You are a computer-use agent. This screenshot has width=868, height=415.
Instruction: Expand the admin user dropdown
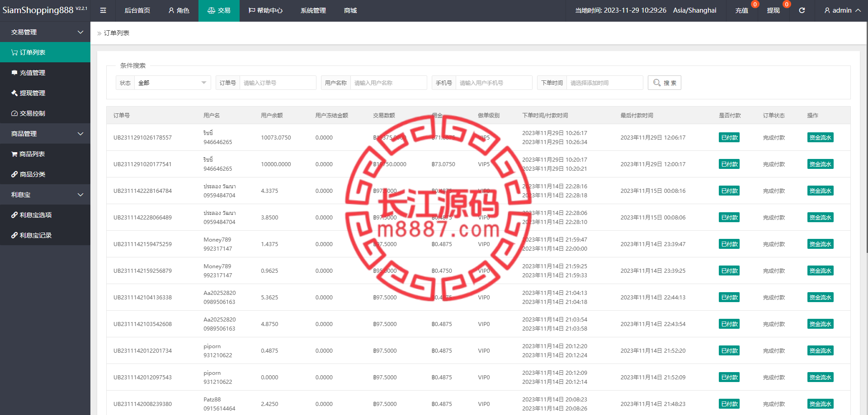click(x=842, y=10)
